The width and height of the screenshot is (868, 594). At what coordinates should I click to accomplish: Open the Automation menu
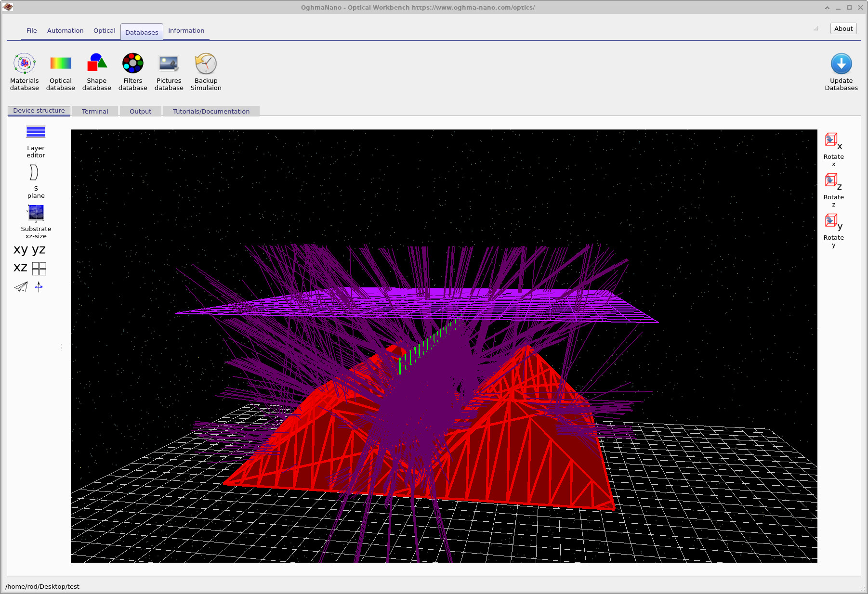click(65, 30)
